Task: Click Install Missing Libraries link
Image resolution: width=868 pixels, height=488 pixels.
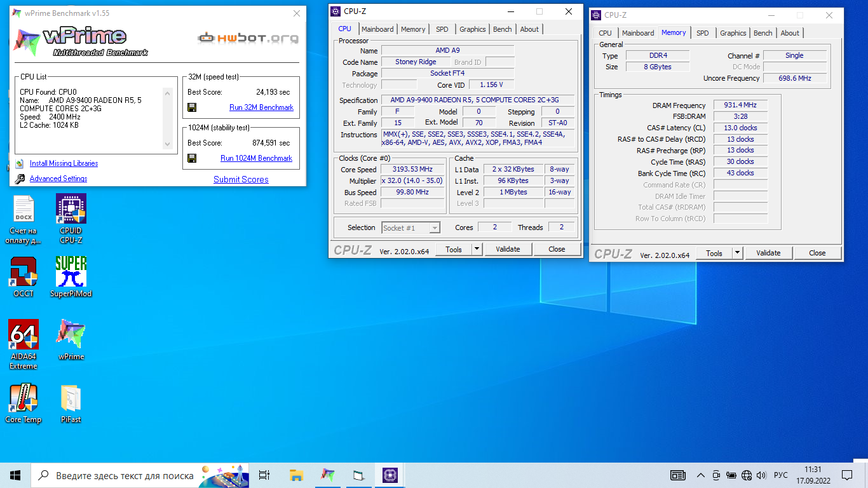Action: tap(64, 163)
